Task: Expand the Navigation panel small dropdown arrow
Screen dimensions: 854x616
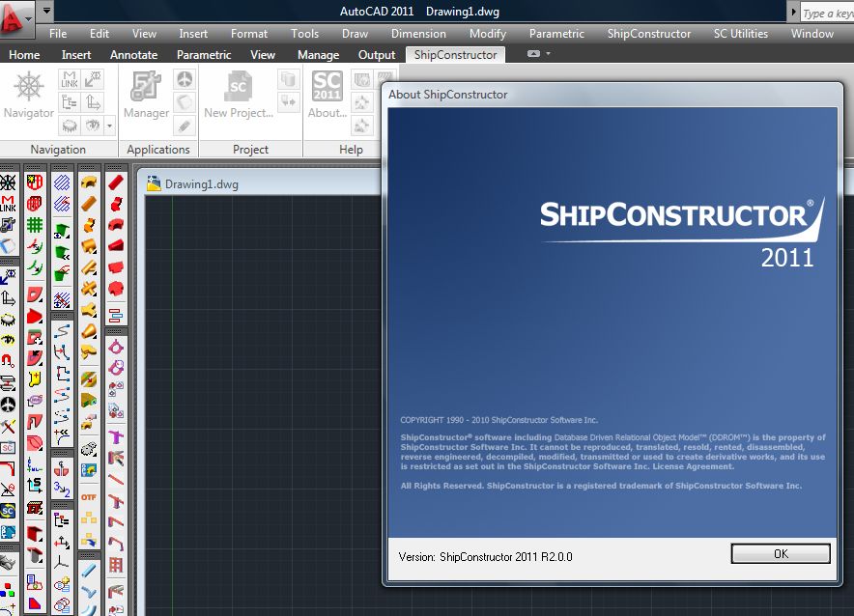Action: point(109,126)
